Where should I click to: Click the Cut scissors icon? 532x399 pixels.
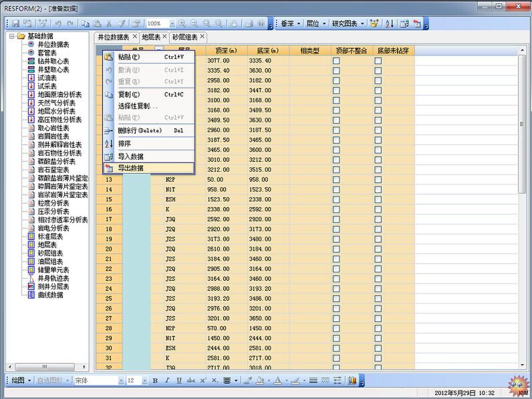point(109,23)
